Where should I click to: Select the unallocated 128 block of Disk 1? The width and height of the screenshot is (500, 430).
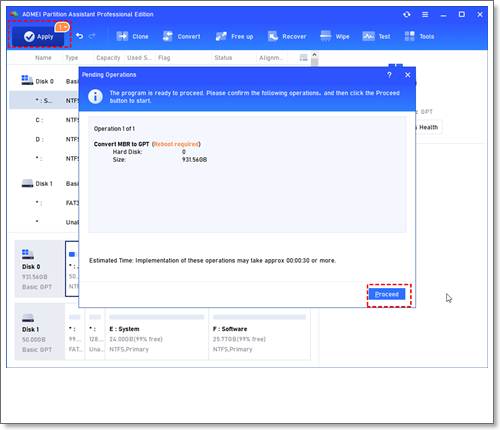pos(95,333)
